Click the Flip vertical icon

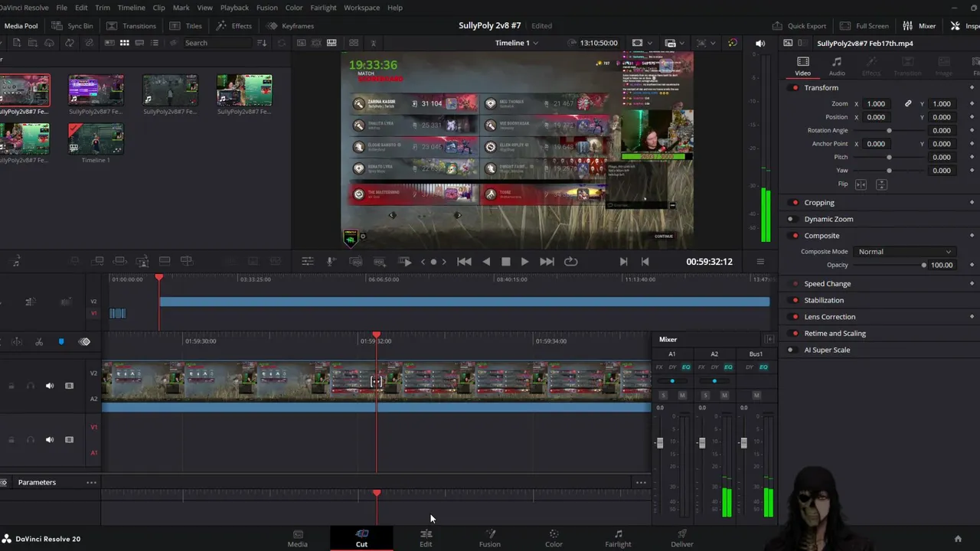(881, 184)
